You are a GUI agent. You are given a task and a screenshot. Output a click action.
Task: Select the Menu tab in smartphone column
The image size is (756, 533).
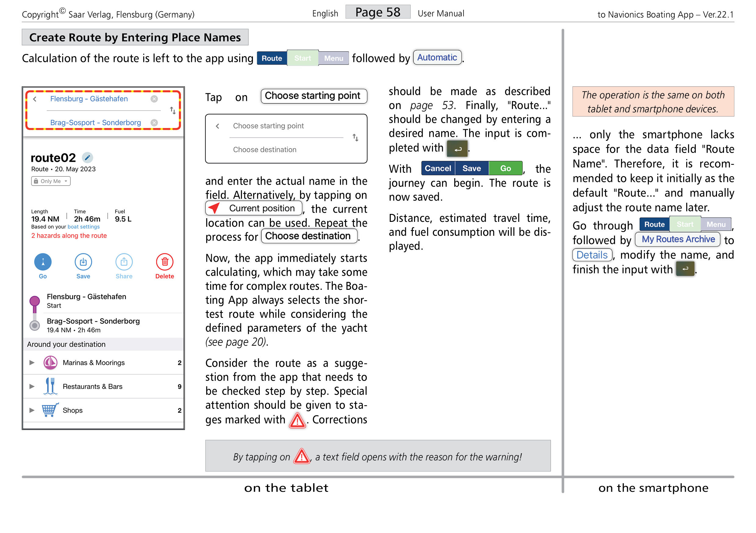coord(716,224)
